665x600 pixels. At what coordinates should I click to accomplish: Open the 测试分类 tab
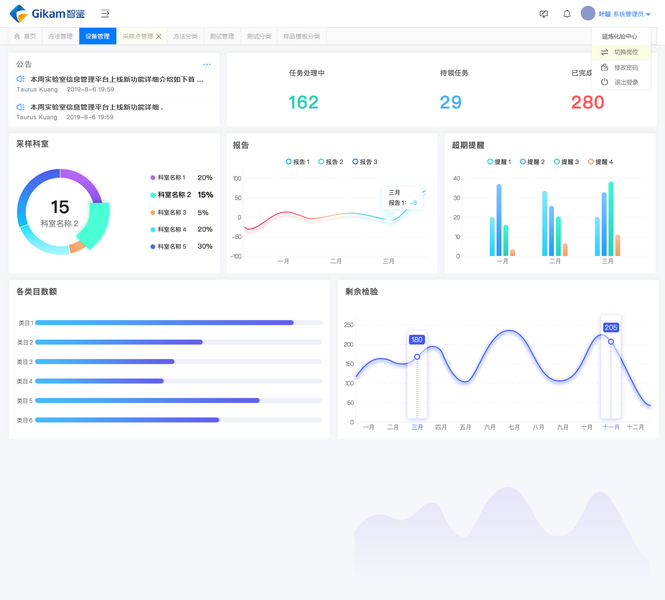tap(259, 36)
